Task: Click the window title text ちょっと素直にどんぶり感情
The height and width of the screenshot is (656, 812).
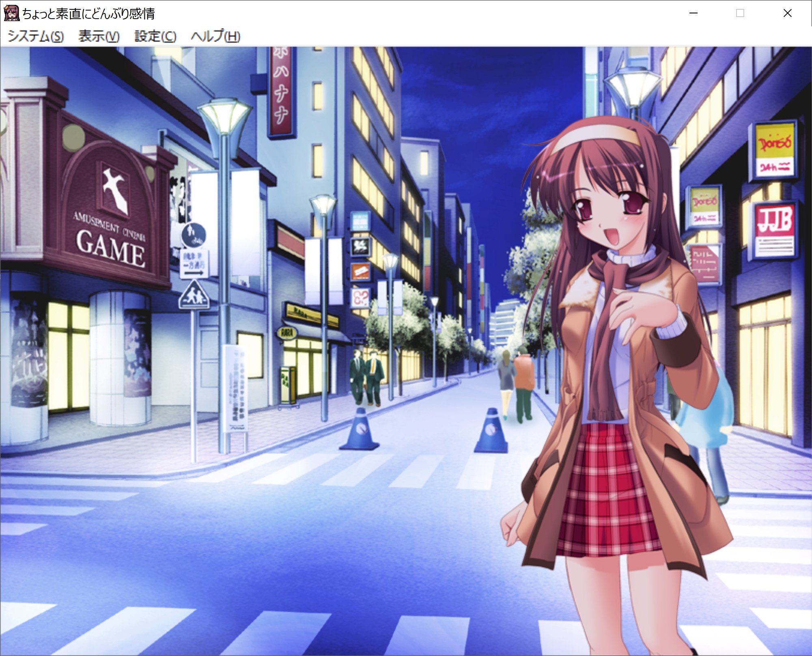Action: coord(88,14)
